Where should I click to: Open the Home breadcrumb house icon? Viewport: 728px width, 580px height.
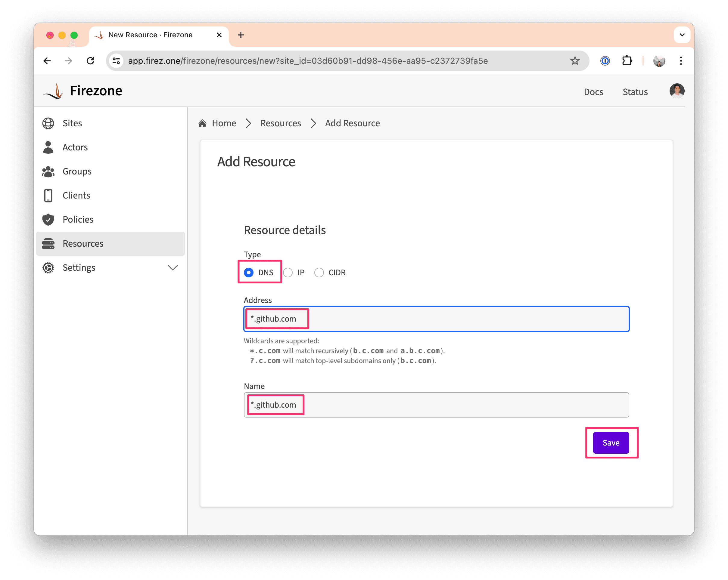[x=203, y=123]
